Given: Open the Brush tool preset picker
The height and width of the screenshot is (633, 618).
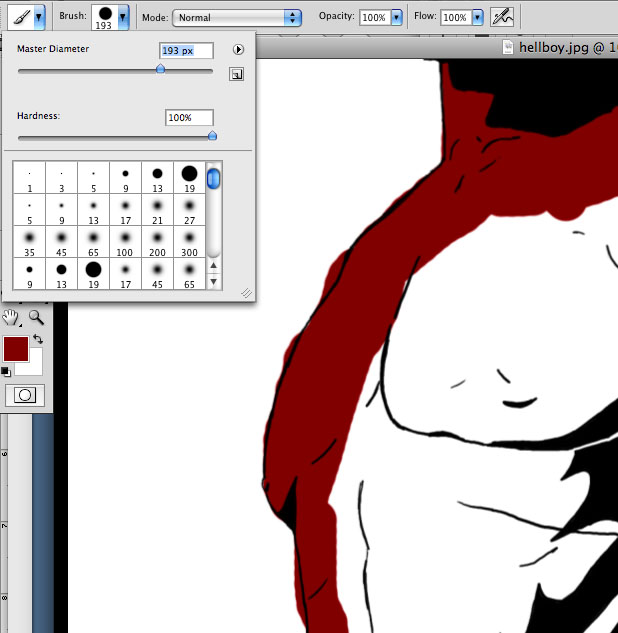Looking at the screenshot, I should click(26, 17).
